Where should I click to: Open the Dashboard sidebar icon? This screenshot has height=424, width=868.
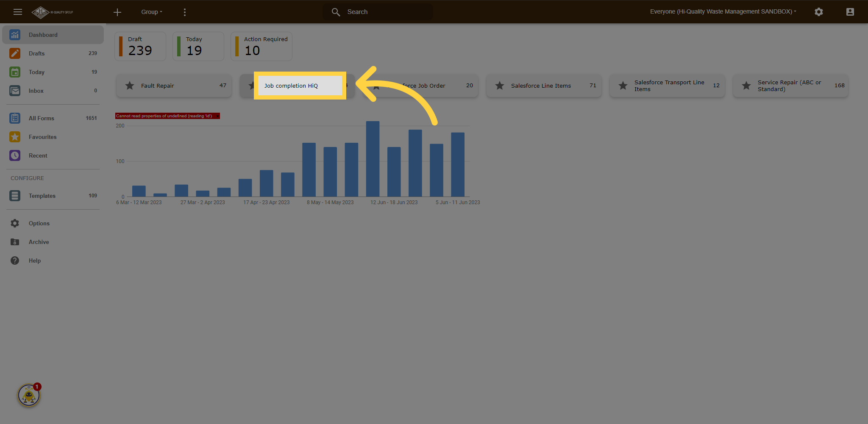coord(15,34)
